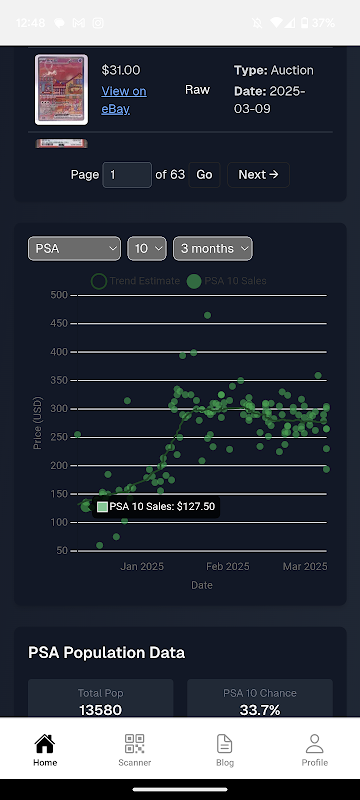Viewport: 360px width, 800px height.
Task: Open the Home tab icon
Action: tap(45, 744)
